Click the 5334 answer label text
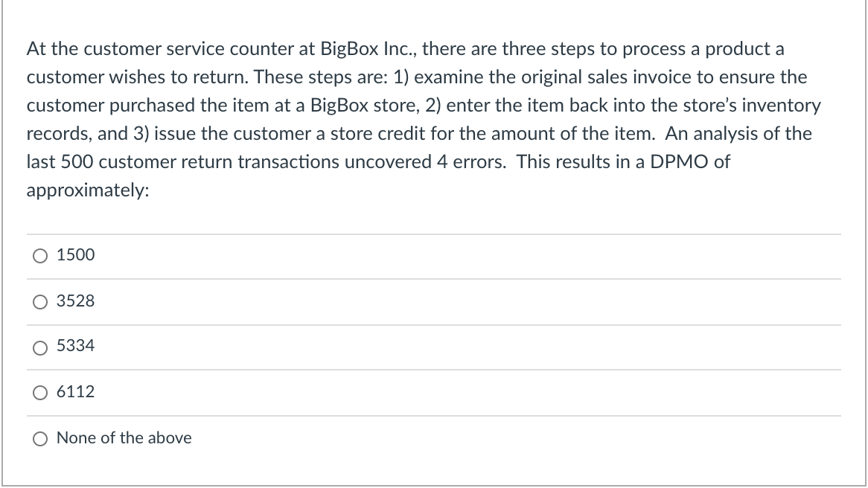This screenshot has width=868, height=488. (74, 346)
